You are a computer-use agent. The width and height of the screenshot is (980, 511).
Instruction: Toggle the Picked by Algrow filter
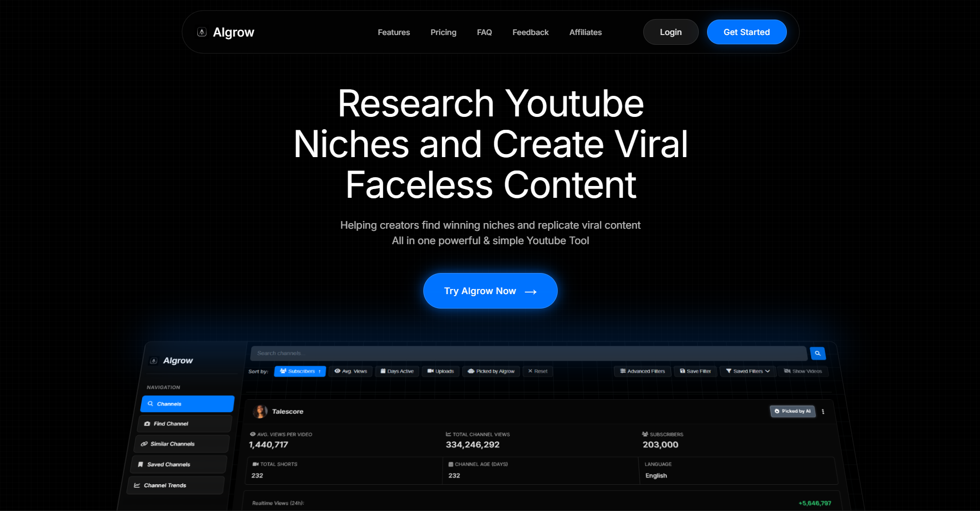click(491, 371)
